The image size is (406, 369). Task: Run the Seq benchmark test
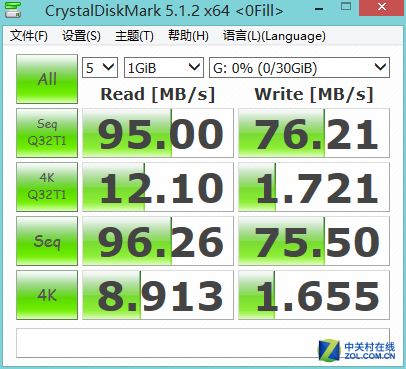click(47, 241)
